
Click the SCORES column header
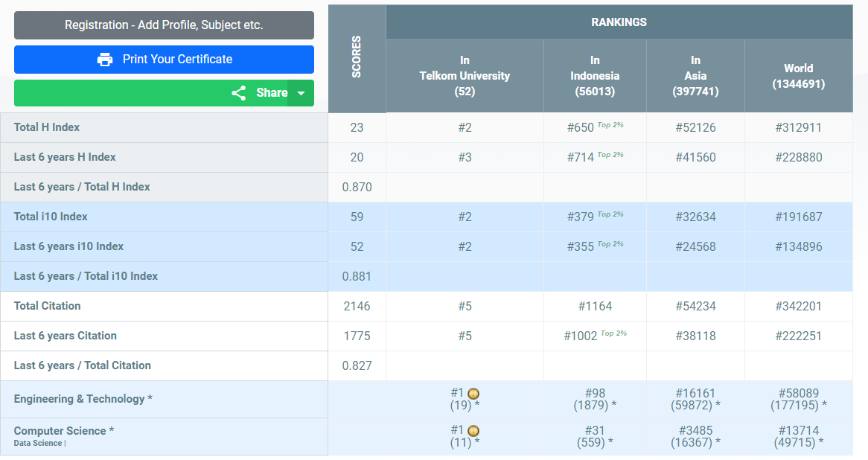357,57
